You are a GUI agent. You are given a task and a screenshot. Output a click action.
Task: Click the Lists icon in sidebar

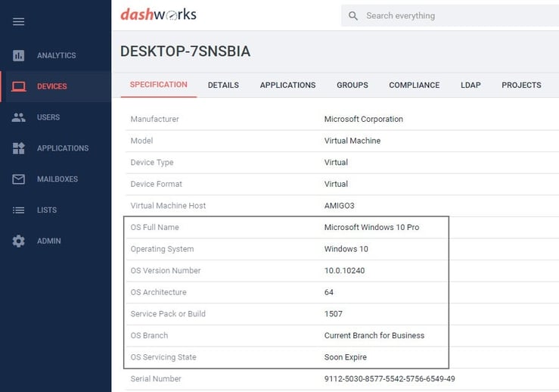(x=19, y=210)
